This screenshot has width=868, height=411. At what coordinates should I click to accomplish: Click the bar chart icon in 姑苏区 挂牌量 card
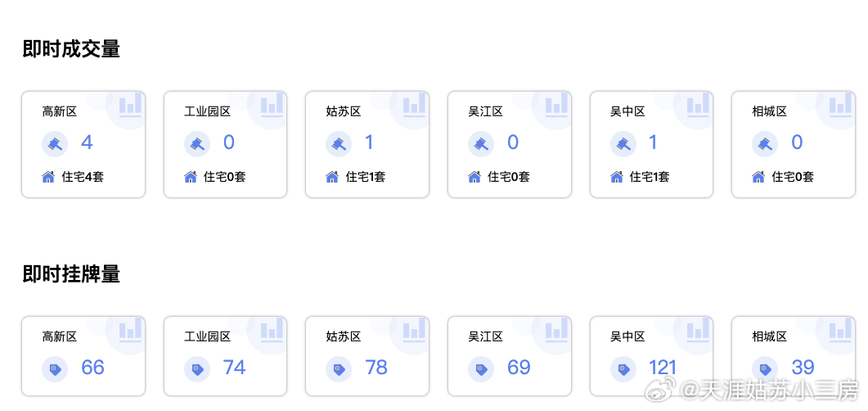[414, 332]
